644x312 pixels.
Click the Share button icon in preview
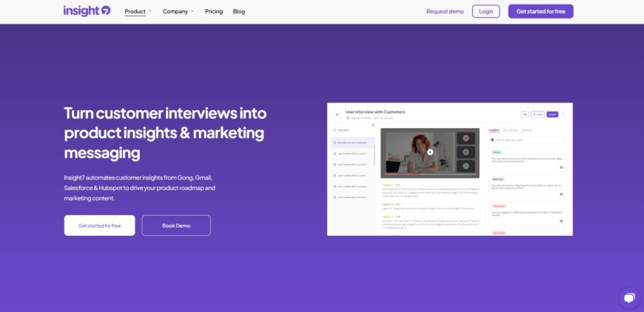[537, 115]
